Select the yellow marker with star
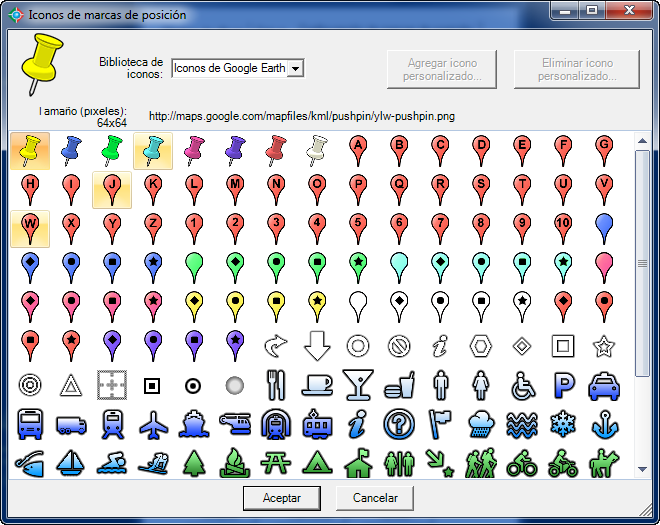660x525 pixels. pos(317,307)
